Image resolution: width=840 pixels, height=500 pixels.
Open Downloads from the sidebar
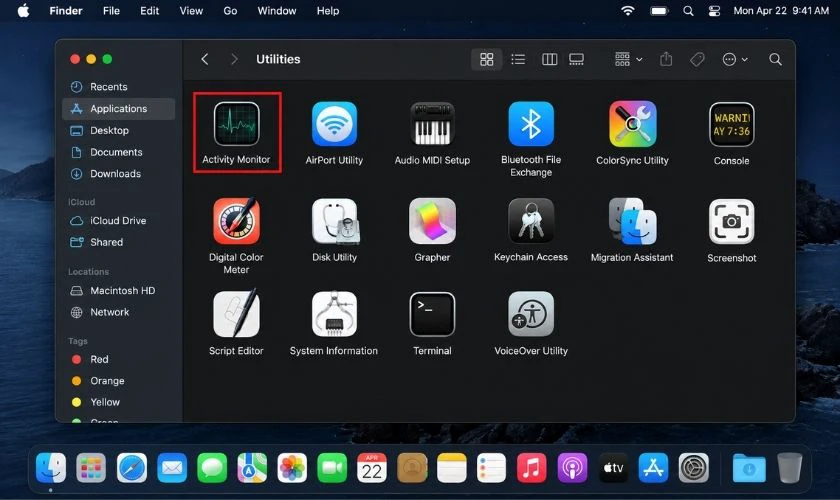tap(119, 174)
